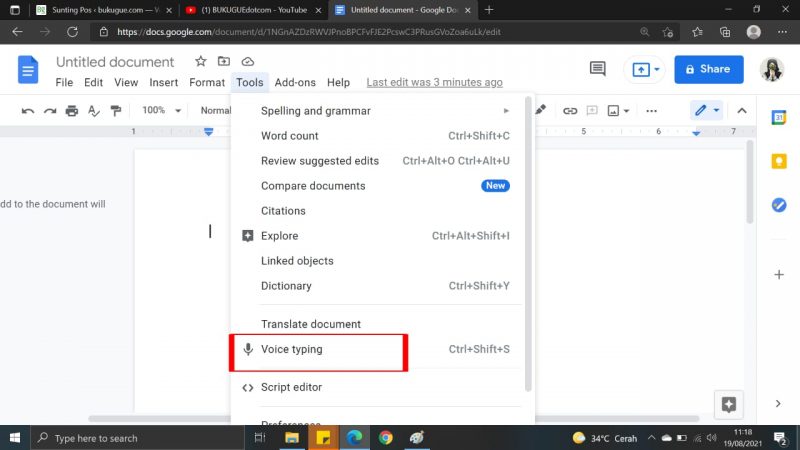Click the taskbar search box

pos(138,438)
